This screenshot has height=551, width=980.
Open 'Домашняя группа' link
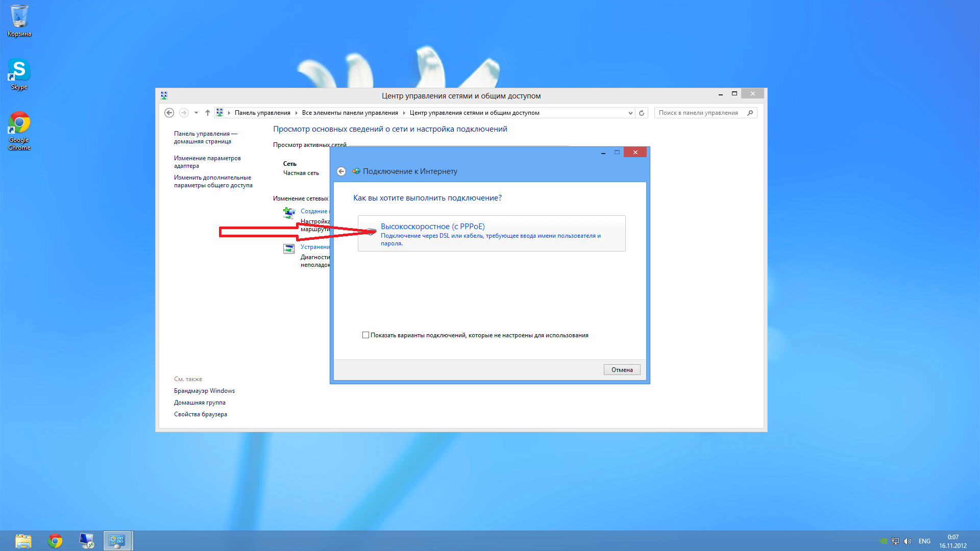(x=200, y=403)
